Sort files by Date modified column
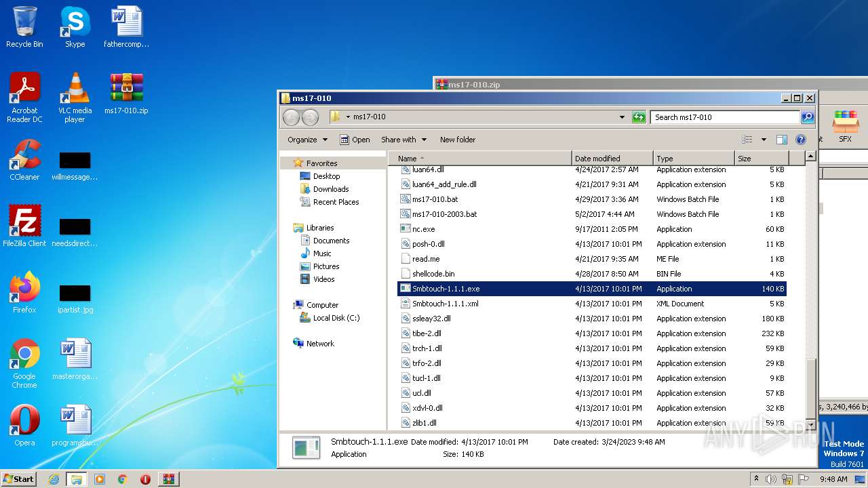 tap(612, 159)
